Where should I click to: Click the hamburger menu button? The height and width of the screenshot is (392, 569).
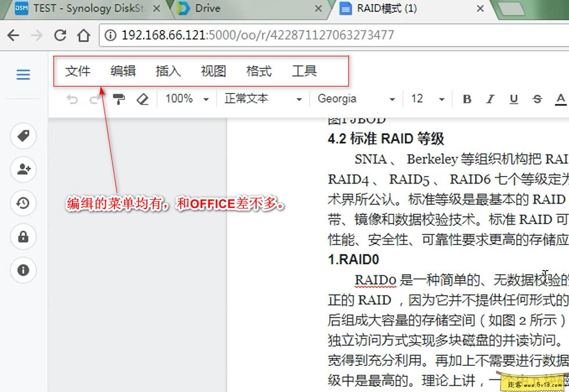tap(23, 74)
